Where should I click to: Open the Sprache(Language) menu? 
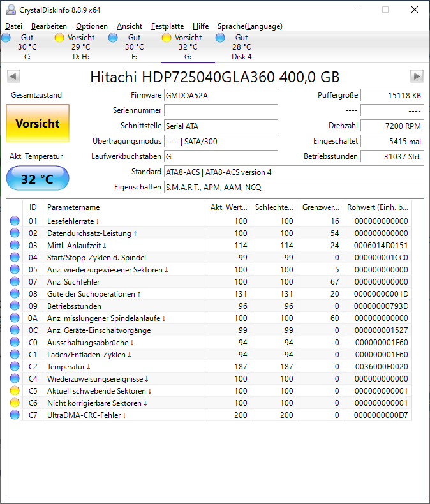coord(249,26)
